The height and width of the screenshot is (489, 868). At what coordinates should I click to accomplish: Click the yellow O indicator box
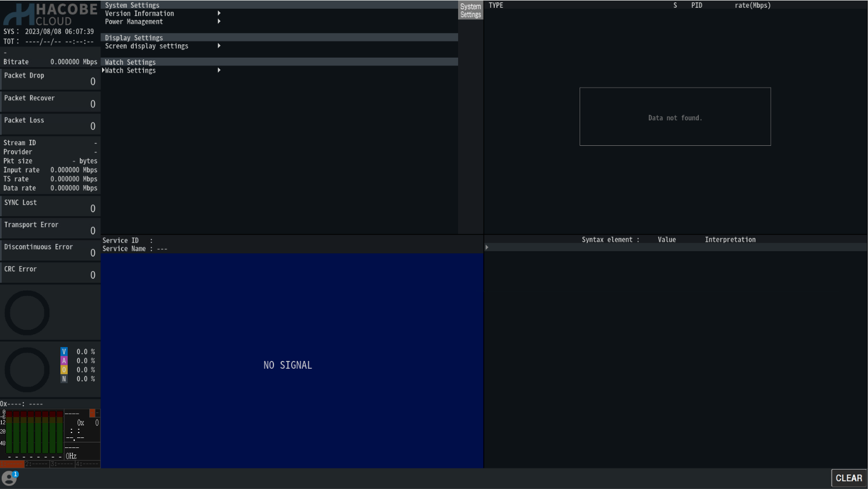(x=64, y=370)
